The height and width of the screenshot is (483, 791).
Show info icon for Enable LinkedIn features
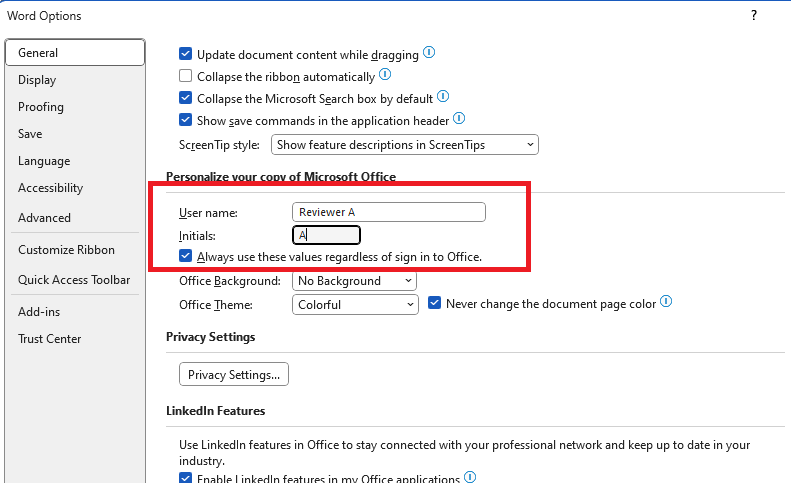click(x=470, y=476)
